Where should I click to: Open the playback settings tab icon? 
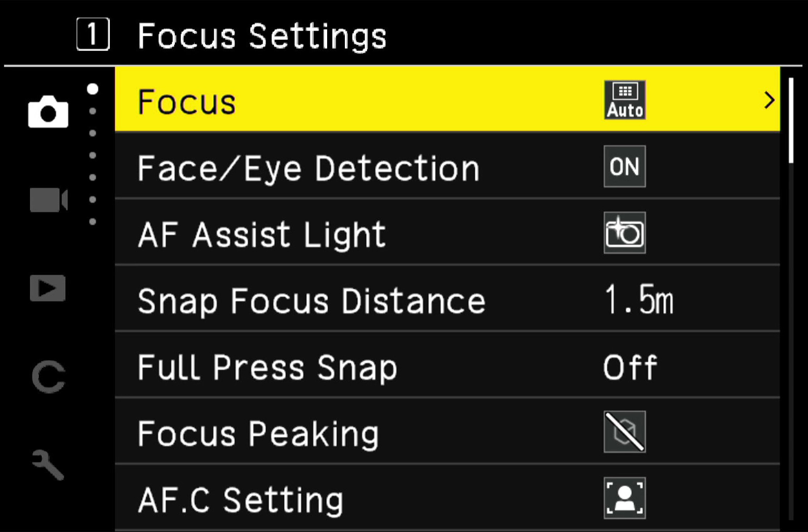point(48,288)
